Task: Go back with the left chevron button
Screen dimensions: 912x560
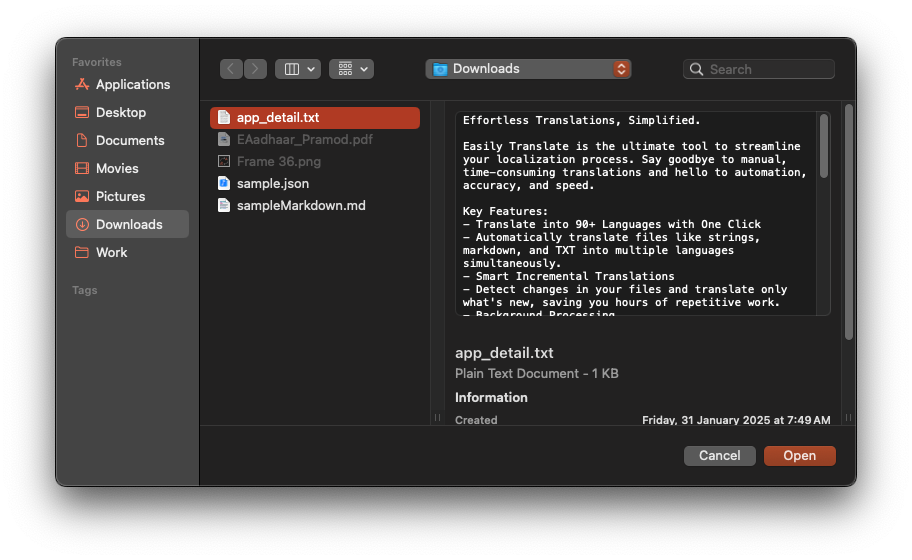Action: click(231, 69)
